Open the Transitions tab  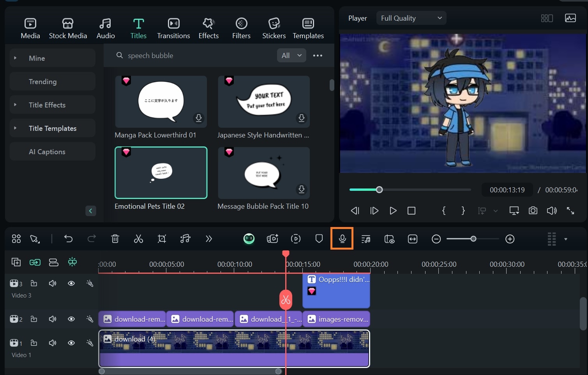point(173,28)
